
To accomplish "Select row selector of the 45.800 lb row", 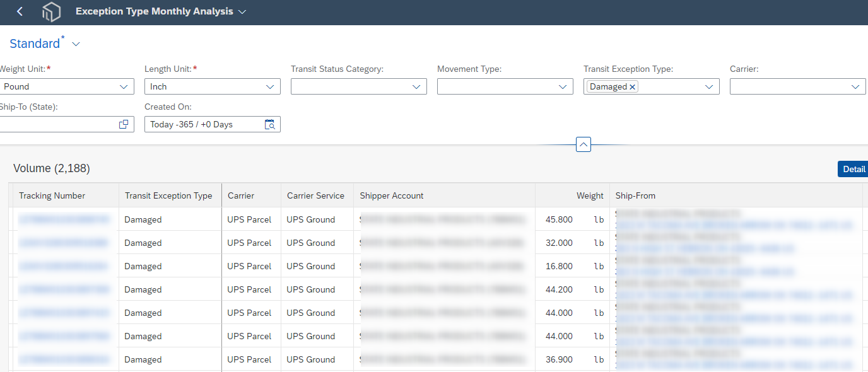I will coord(11,219).
